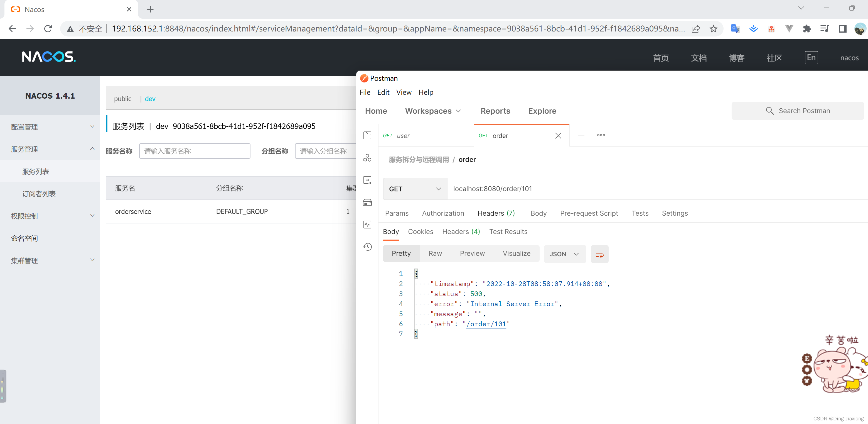Click the add new request tab icon

click(581, 135)
